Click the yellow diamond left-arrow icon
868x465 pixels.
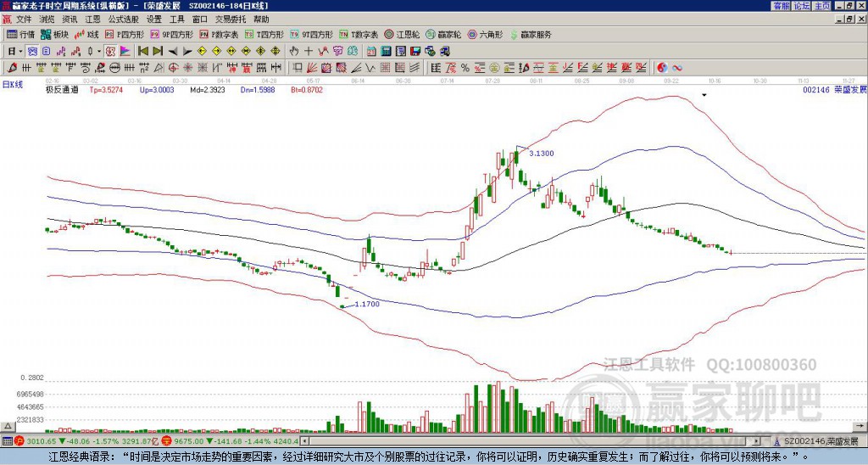click(x=202, y=52)
